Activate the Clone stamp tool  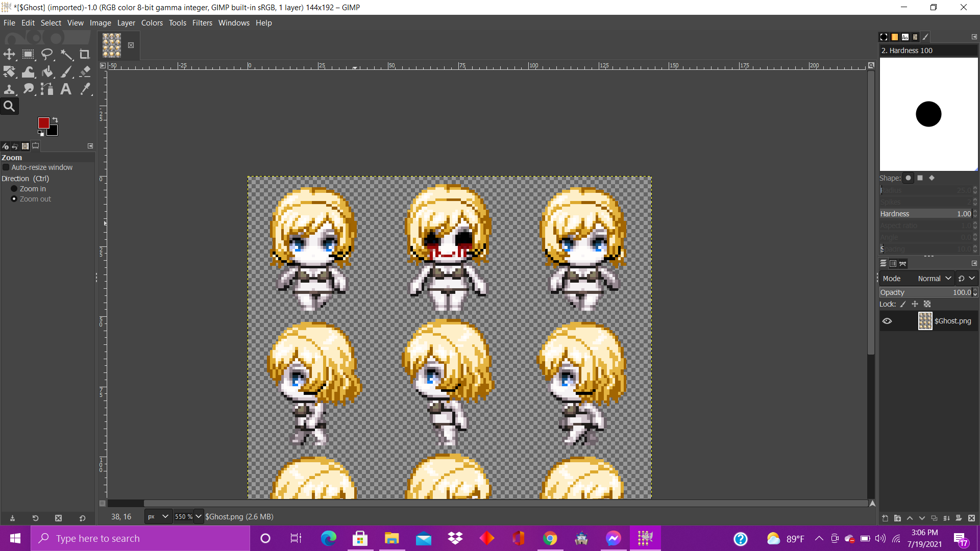coord(9,89)
